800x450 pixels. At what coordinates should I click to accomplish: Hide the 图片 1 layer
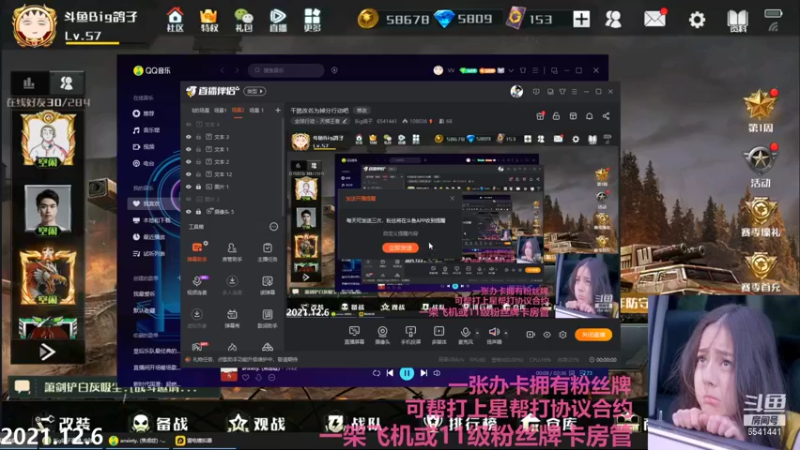click(189, 187)
